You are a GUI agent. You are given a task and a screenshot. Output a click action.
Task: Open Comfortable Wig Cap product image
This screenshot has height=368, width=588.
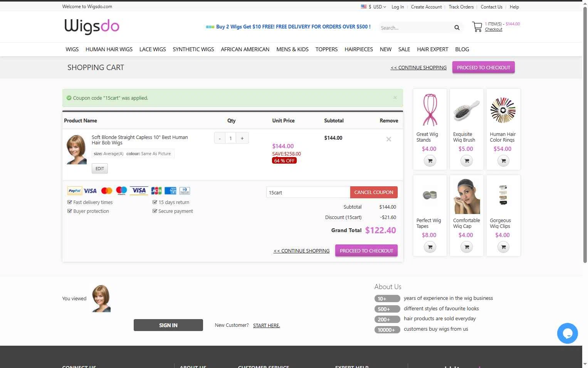pos(467,196)
